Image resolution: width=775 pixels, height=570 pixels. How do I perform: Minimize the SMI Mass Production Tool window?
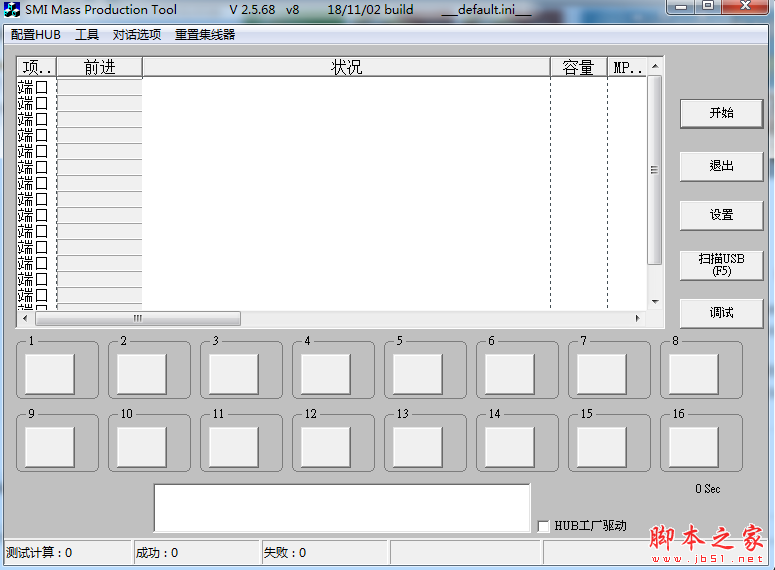click(682, 6)
